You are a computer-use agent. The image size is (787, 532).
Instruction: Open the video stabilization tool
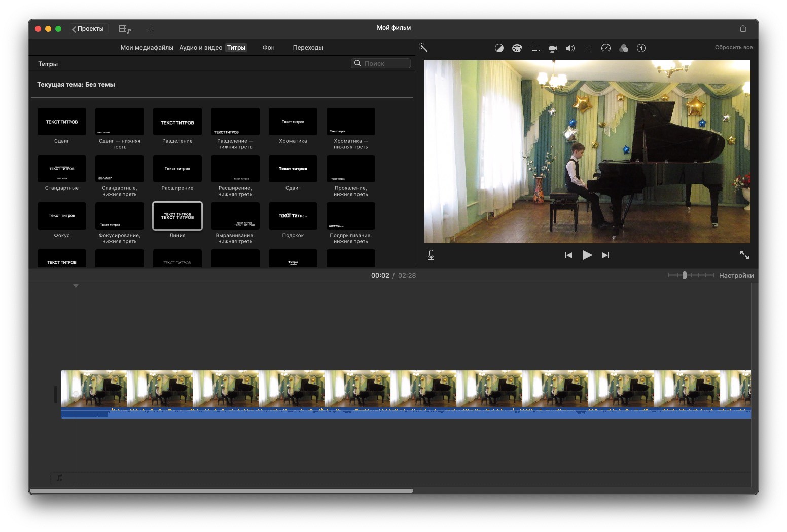(553, 48)
